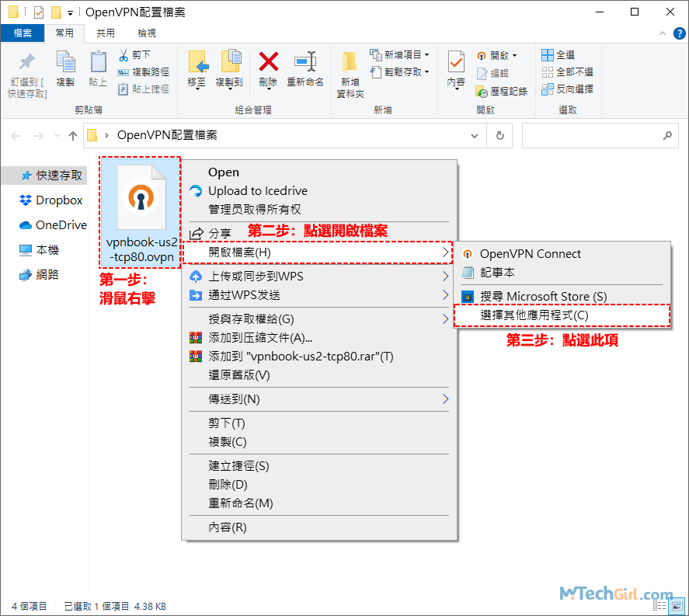Click the New Folder (新增資料夾) icon
The height and width of the screenshot is (616, 689).
tap(350, 64)
